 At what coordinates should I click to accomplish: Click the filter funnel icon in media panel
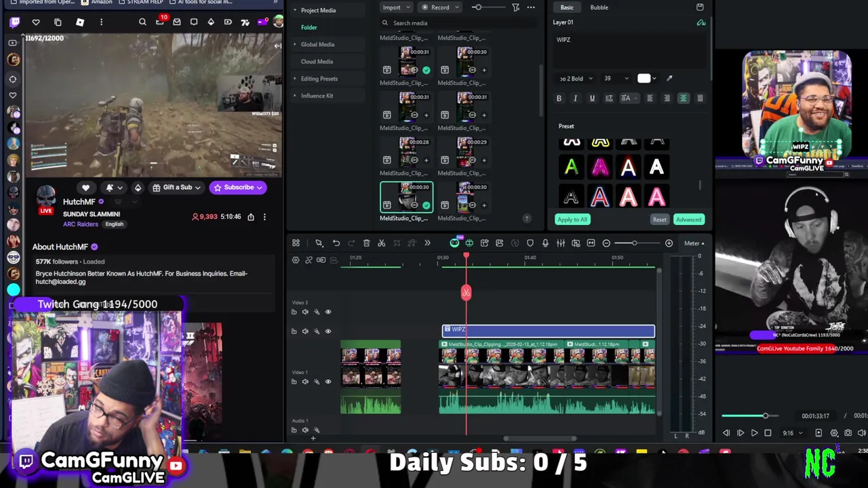(515, 7)
